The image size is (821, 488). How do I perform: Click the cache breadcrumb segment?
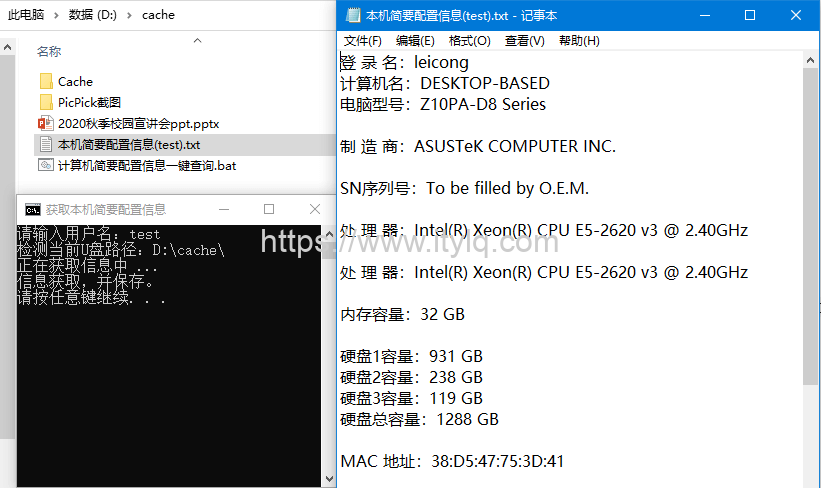[x=158, y=15]
